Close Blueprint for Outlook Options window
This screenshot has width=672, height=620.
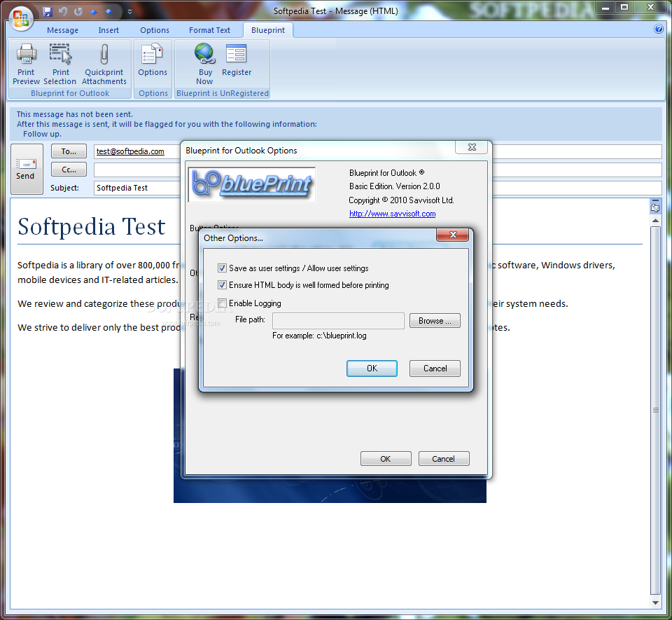[x=471, y=147]
